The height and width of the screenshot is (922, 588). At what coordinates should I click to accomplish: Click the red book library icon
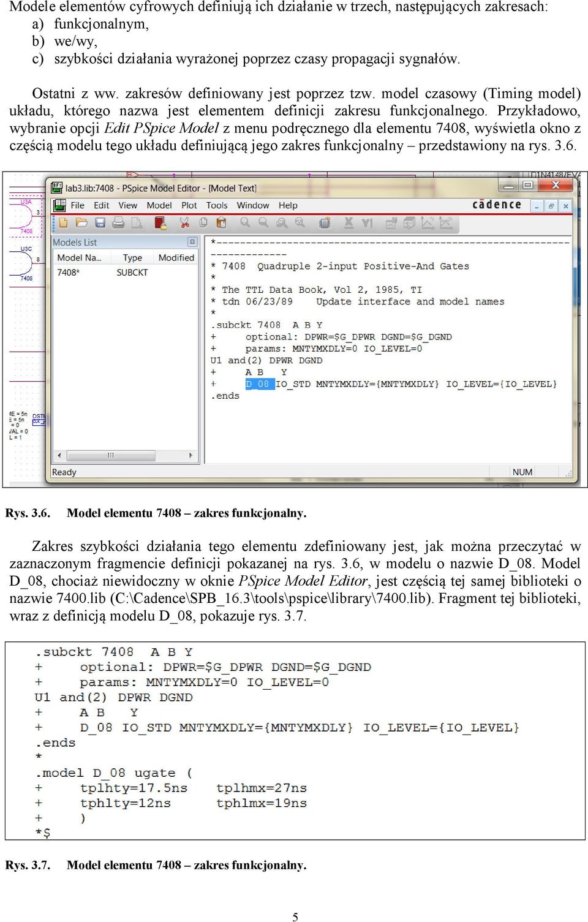(x=161, y=222)
